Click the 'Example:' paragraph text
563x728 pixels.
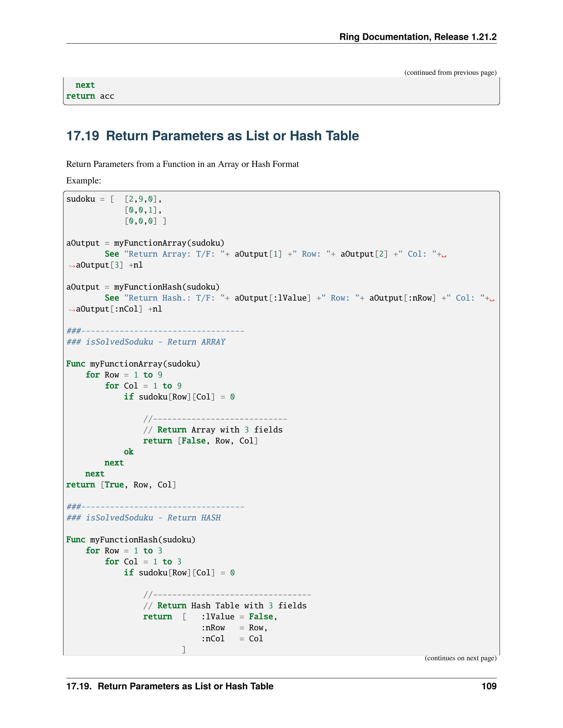(x=83, y=180)
